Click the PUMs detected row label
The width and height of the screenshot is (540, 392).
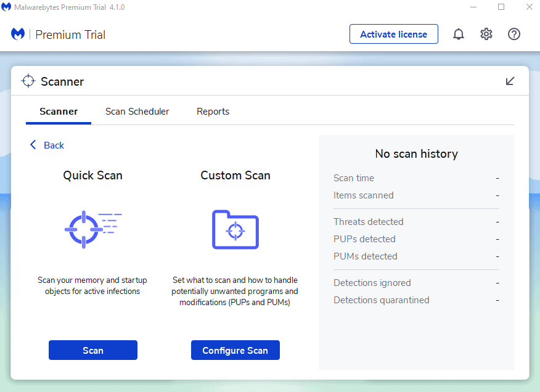coord(366,256)
